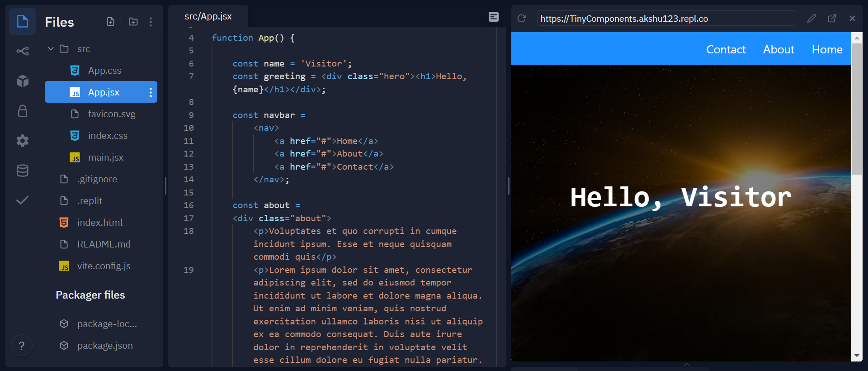Open vite.config.js file

pyautogui.click(x=101, y=266)
